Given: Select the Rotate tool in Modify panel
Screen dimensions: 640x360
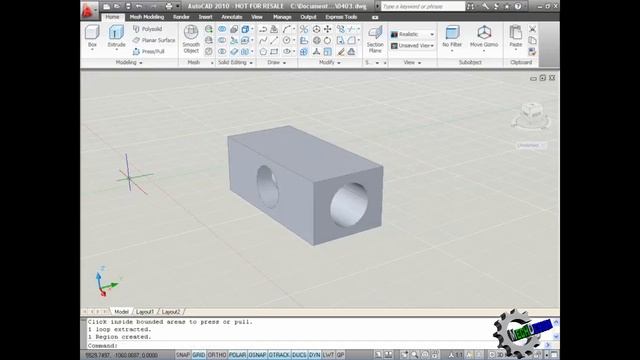Looking at the screenshot, I should pos(327,40).
